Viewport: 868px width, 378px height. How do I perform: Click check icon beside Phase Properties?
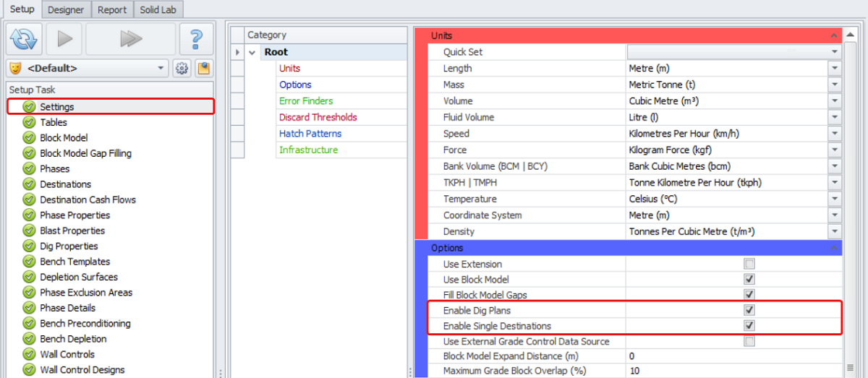pyautogui.click(x=29, y=215)
